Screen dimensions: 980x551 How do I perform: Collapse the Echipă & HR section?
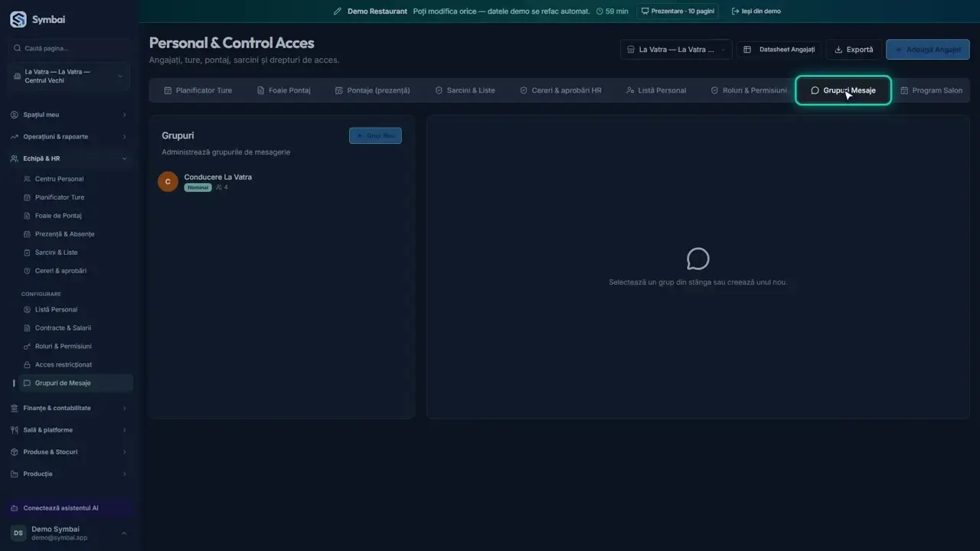[70, 158]
